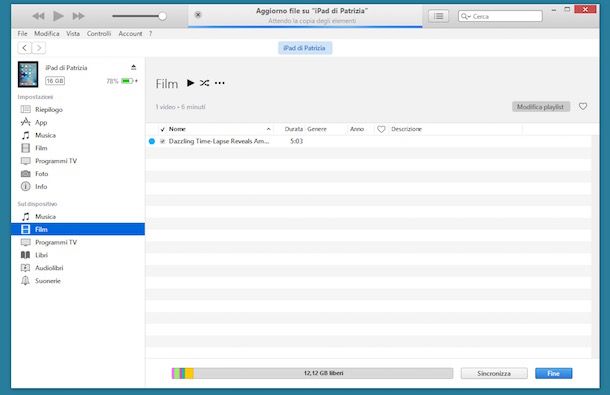Sort by the Genere column
The height and width of the screenshot is (395, 610).
point(317,129)
